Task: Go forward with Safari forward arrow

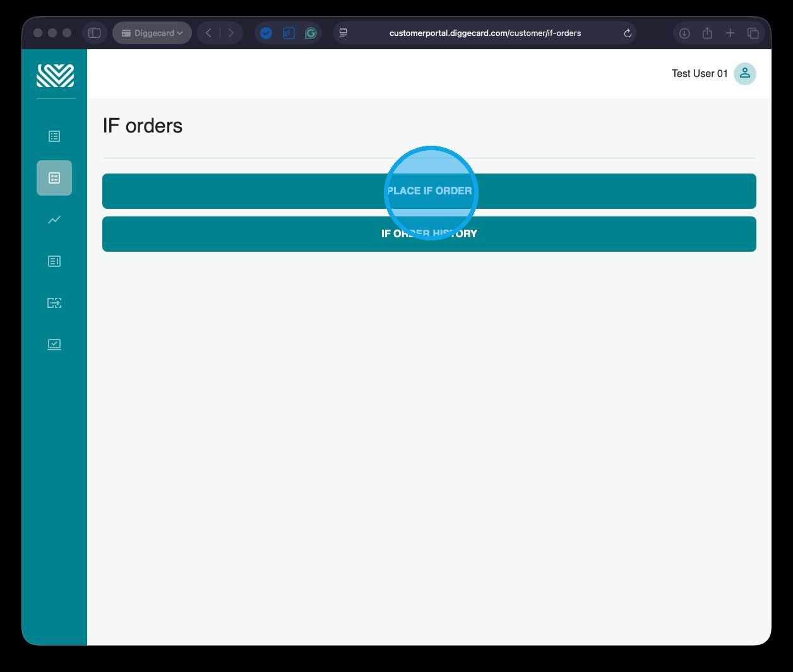Action: (x=231, y=33)
